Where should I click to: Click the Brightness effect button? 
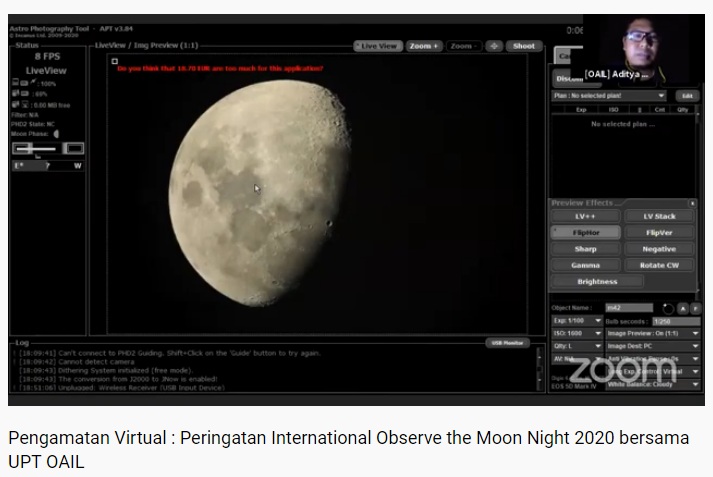597,281
